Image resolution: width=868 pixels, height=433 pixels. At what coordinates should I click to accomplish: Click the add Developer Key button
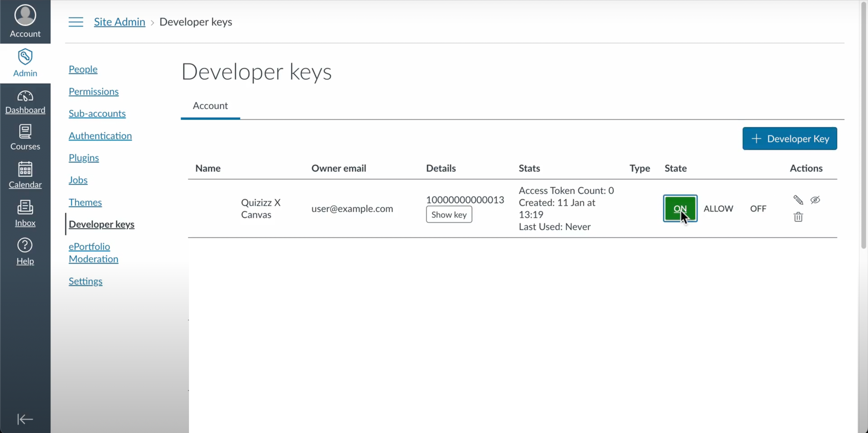790,139
